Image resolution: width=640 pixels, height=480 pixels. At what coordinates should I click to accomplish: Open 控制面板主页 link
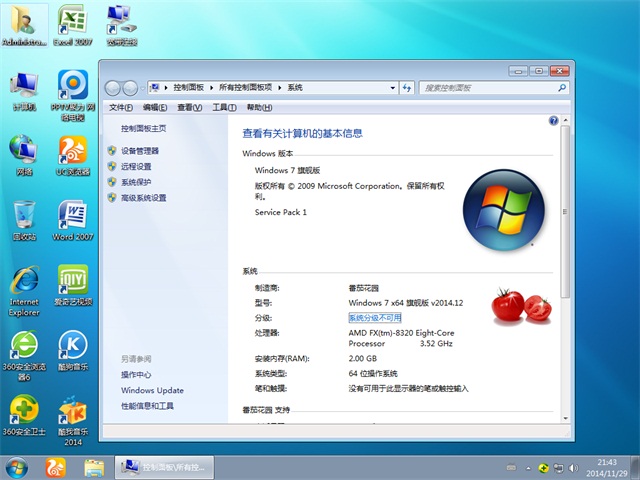143,128
